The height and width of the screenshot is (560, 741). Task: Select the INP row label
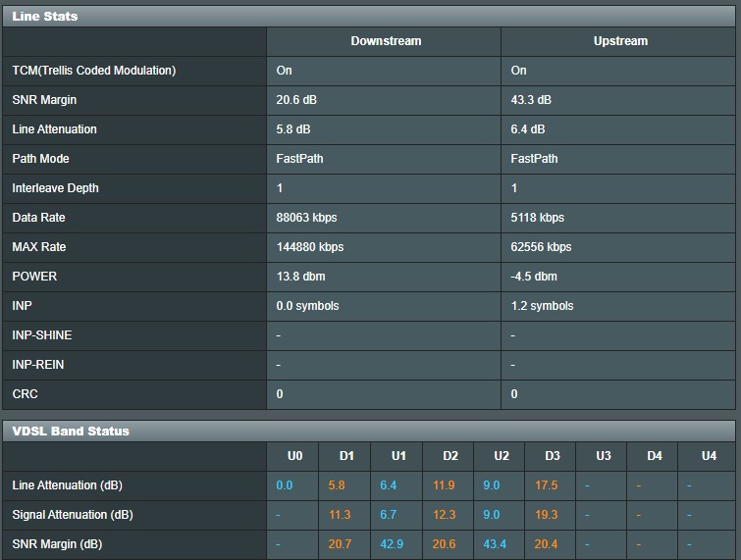22,305
